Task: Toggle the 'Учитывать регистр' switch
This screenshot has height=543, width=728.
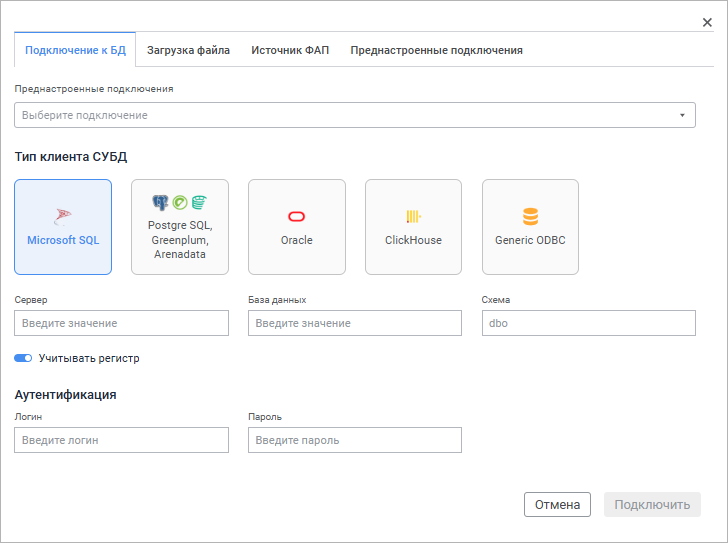Action: [23, 358]
